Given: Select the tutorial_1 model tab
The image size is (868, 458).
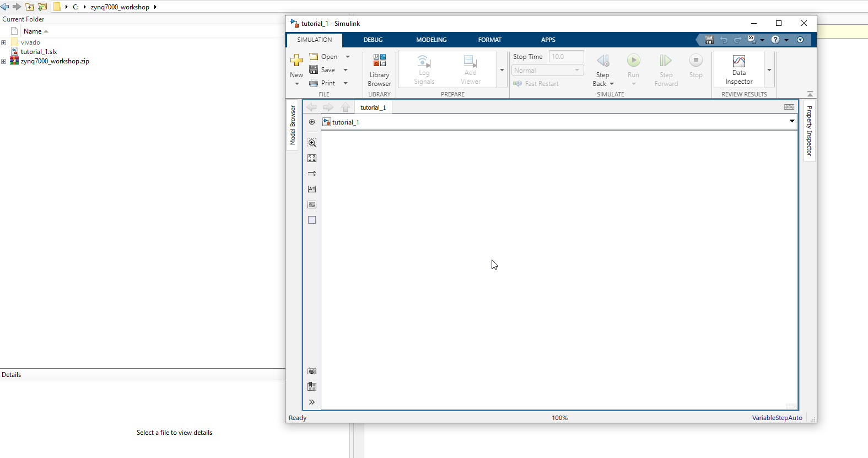Looking at the screenshot, I should [373, 107].
